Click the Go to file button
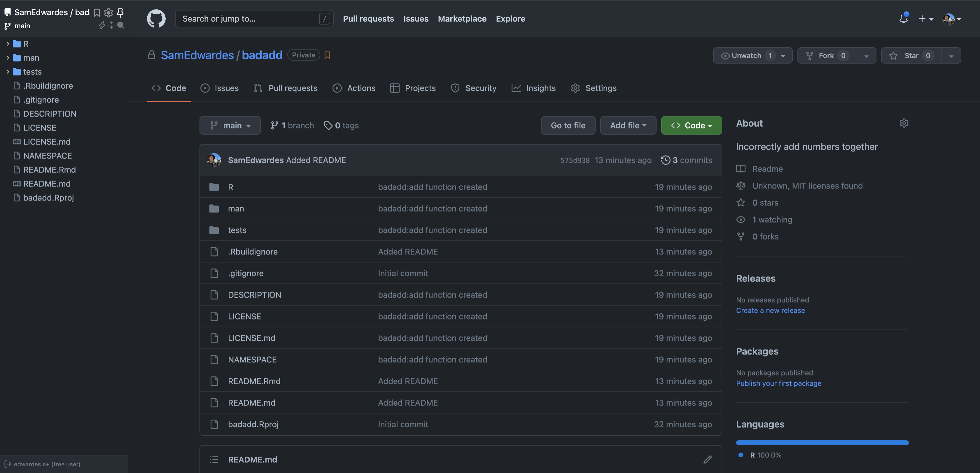 point(568,125)
